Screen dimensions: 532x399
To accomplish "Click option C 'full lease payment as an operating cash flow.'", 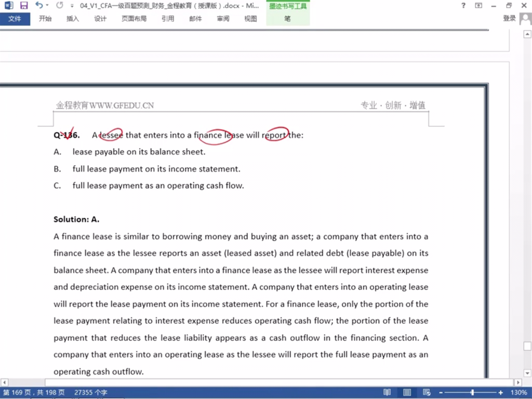I will click(158, 185).
